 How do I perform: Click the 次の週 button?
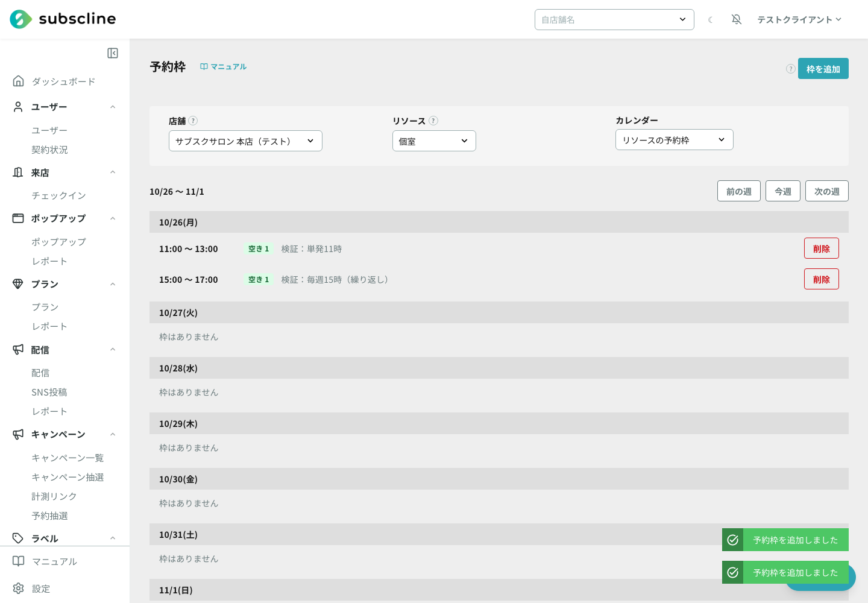tap(827, 191)
